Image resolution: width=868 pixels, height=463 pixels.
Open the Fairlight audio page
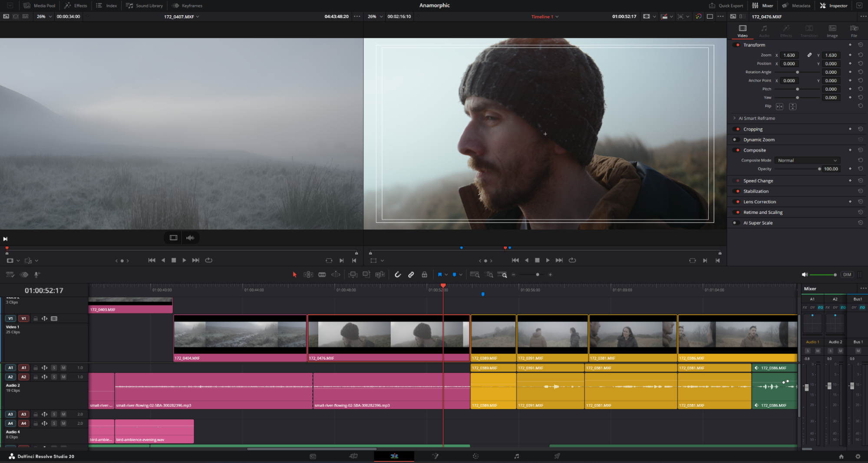point(516,456)
